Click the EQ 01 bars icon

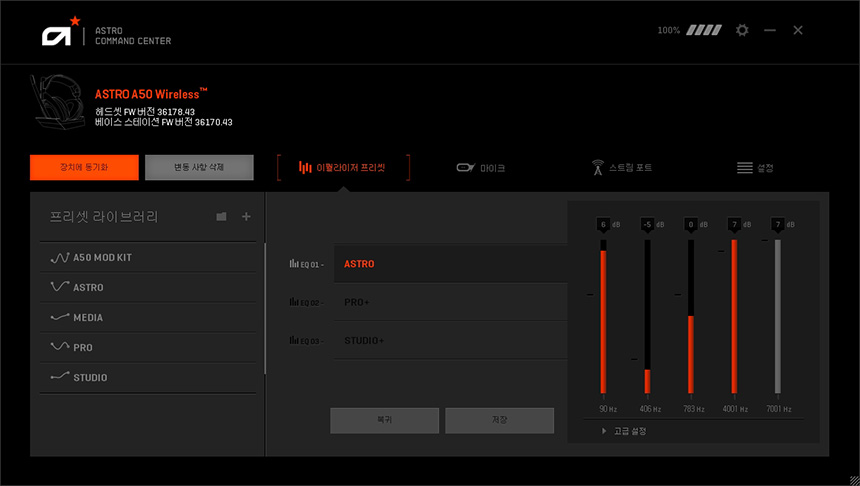click(294, 263)
